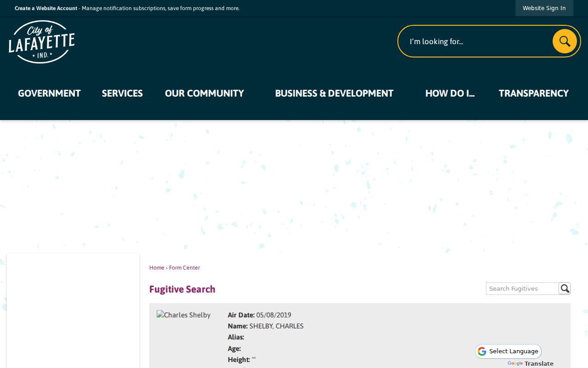Click the Charles Shelby photo thumbnail
The image size is (588, 368).
[184, 315]
